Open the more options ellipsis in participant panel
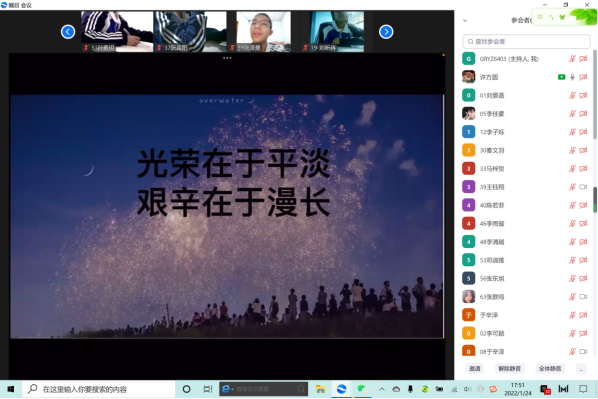This screenshot has width=598, height=399. (x=581, y=368)
